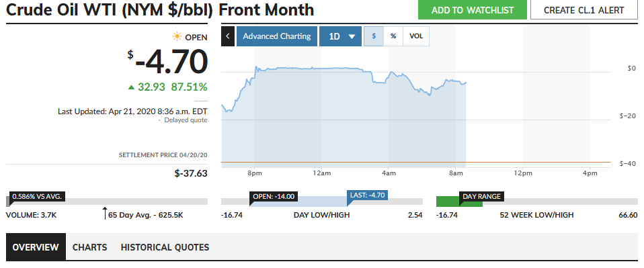
Task: Click the LAST: -4.70 flag marker
Action: pos(368,195)
